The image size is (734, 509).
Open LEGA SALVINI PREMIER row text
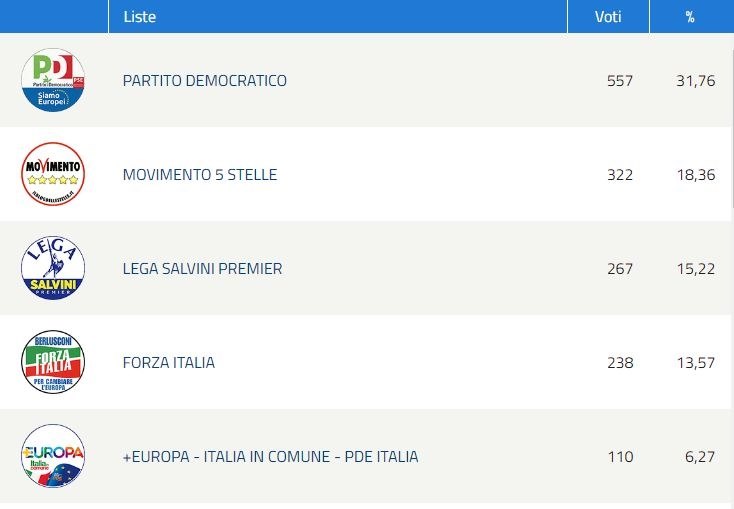202,269
